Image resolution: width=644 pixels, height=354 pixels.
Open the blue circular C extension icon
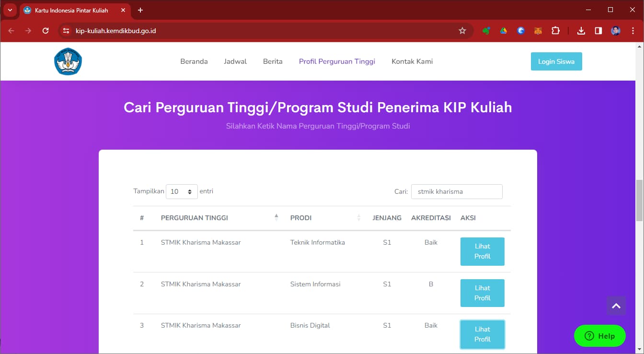[521, 31]
